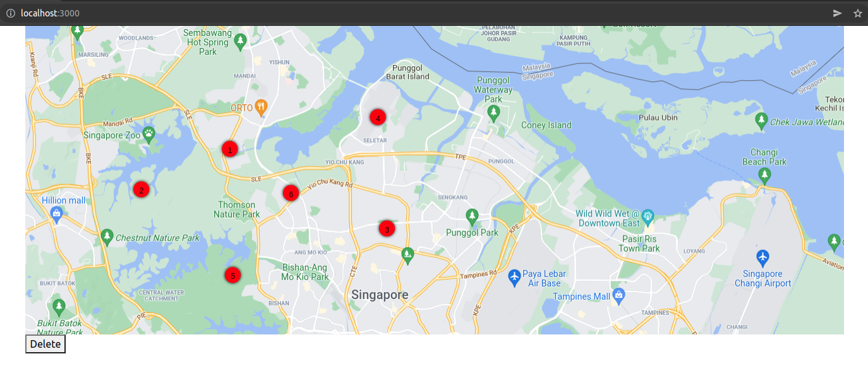Click the Singapore Changi Airport airplane icon
868x390 pixels.
coord(763,257)
